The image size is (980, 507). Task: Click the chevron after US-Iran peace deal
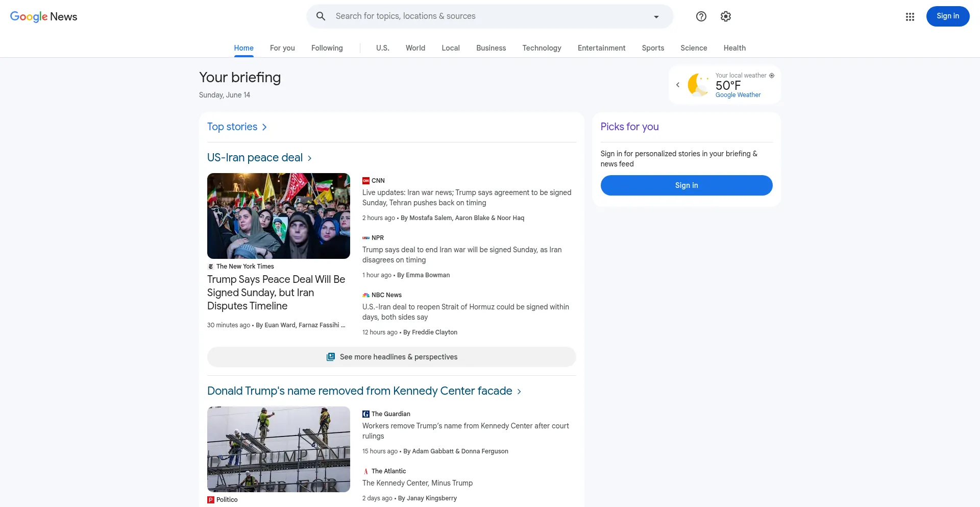309,158
